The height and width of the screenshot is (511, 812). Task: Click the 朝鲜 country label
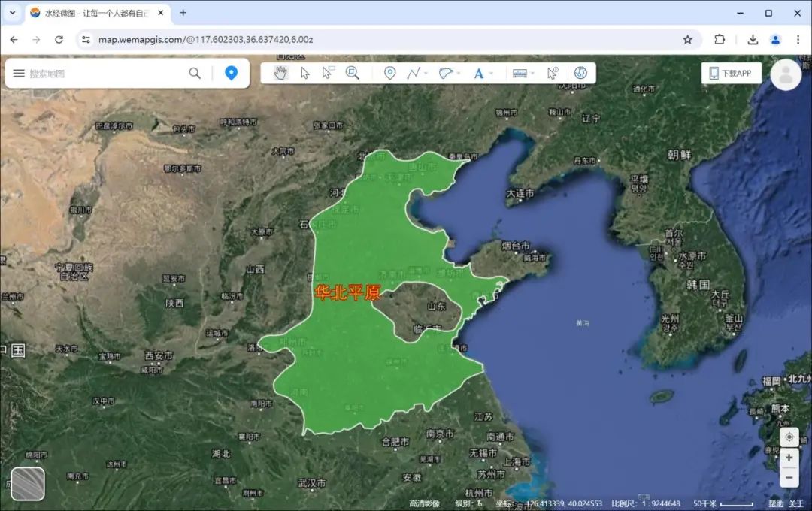tap(679, 155)
